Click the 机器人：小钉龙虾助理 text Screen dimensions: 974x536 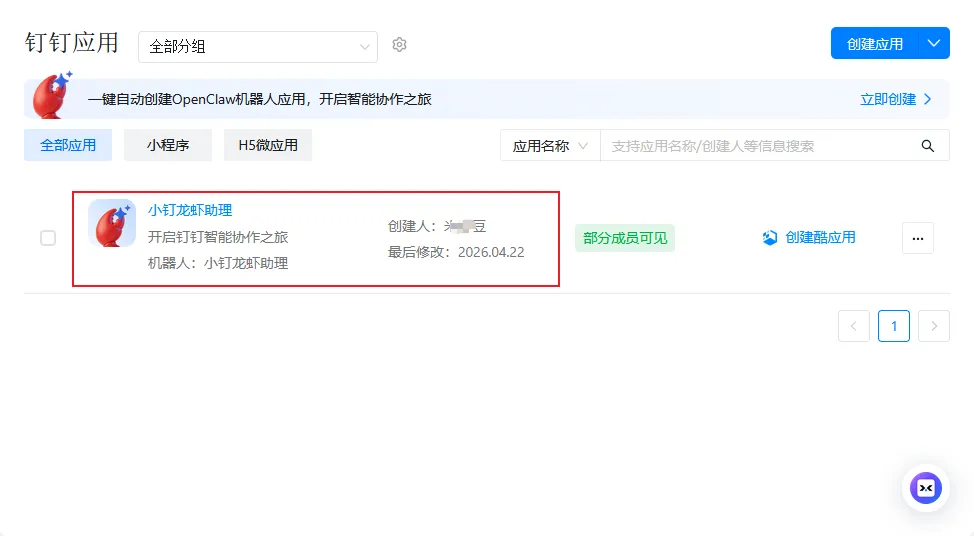pyautogui.click(x=218, y=263)
